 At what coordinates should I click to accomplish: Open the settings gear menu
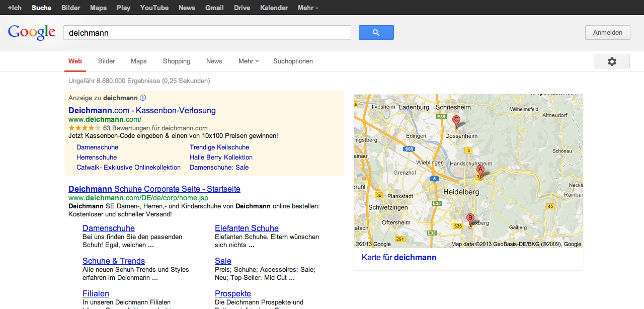coord(611,61)
